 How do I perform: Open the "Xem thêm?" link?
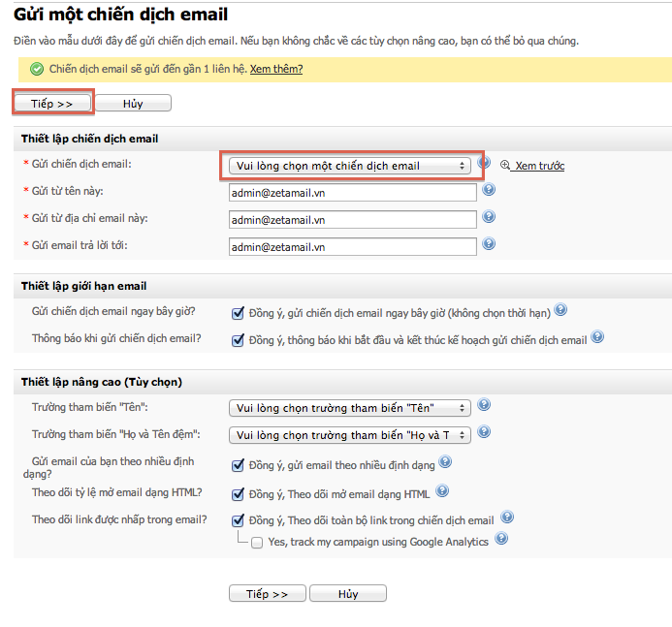[276, 69]
